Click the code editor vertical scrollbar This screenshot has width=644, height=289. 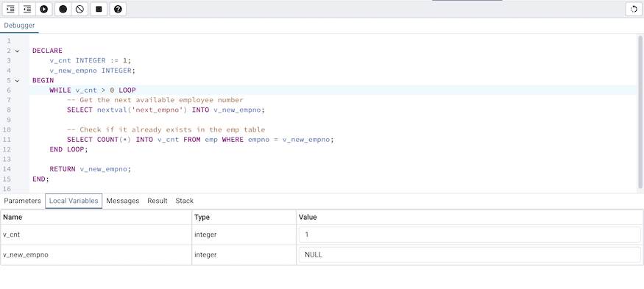(x=640, y=112)
